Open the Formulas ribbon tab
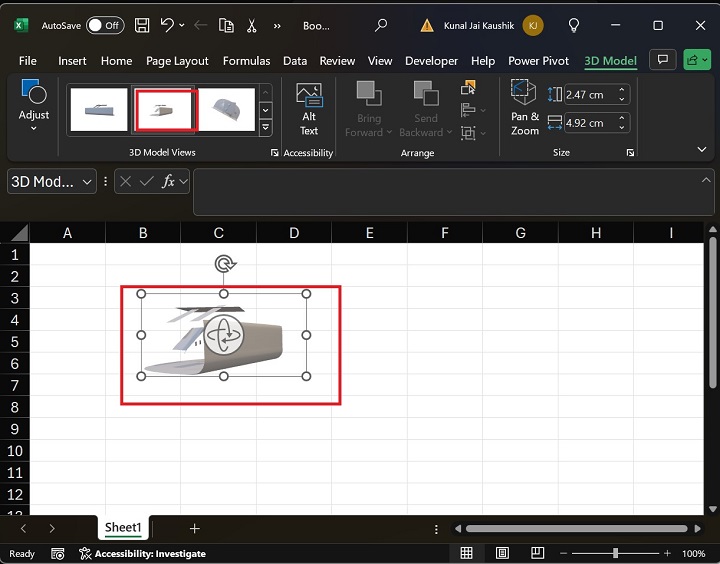Image resolution: width=720 pixels, height=564 pixels. (x=247, y=61)
